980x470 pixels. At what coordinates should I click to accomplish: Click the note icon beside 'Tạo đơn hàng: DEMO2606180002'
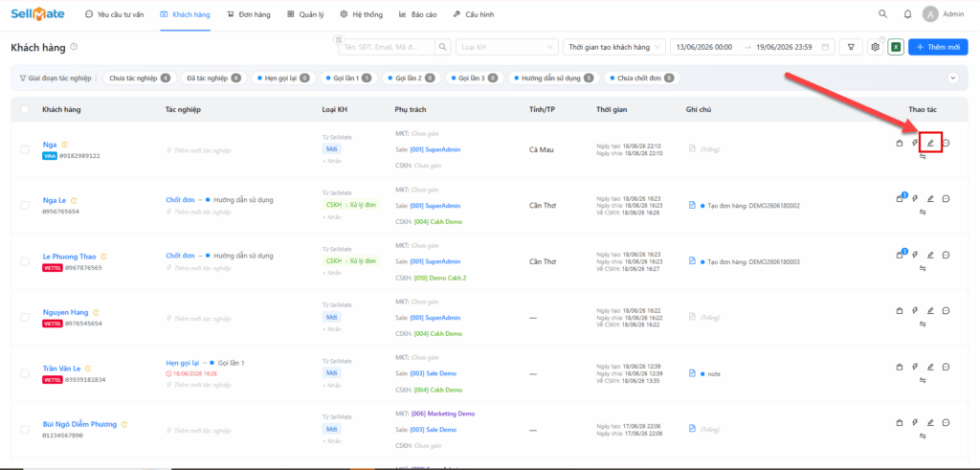click(x=692, y=205)
